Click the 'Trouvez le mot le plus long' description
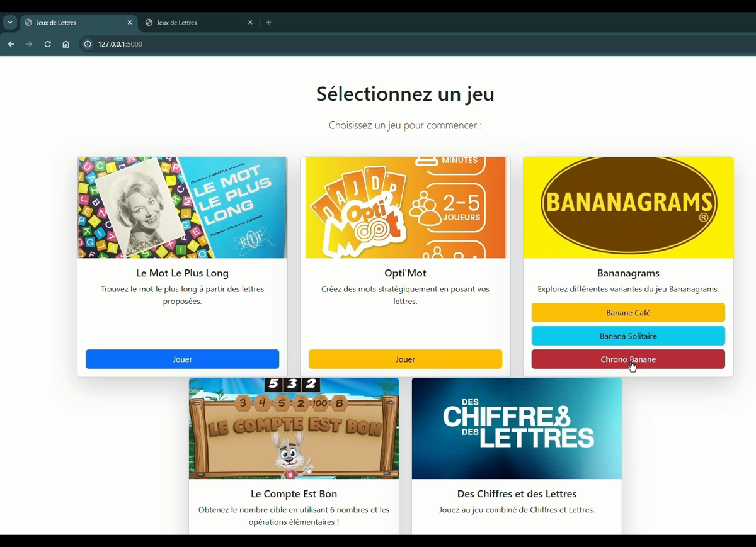 pos(183,295)
